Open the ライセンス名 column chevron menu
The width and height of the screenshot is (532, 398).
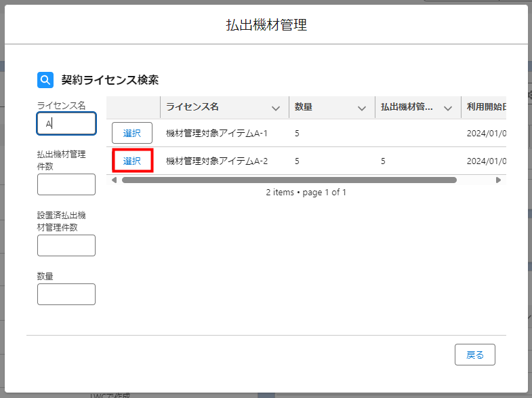(275, 108)
